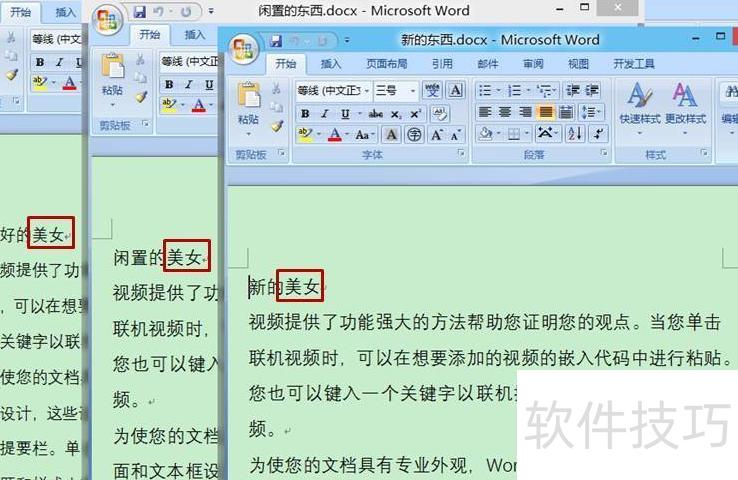Expand the font size box showing 三号
738x480 pixels.
(x=412, y=90)
